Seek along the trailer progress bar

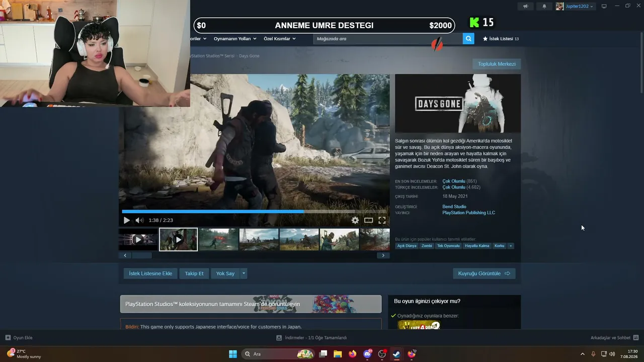(x=254, y=212)
